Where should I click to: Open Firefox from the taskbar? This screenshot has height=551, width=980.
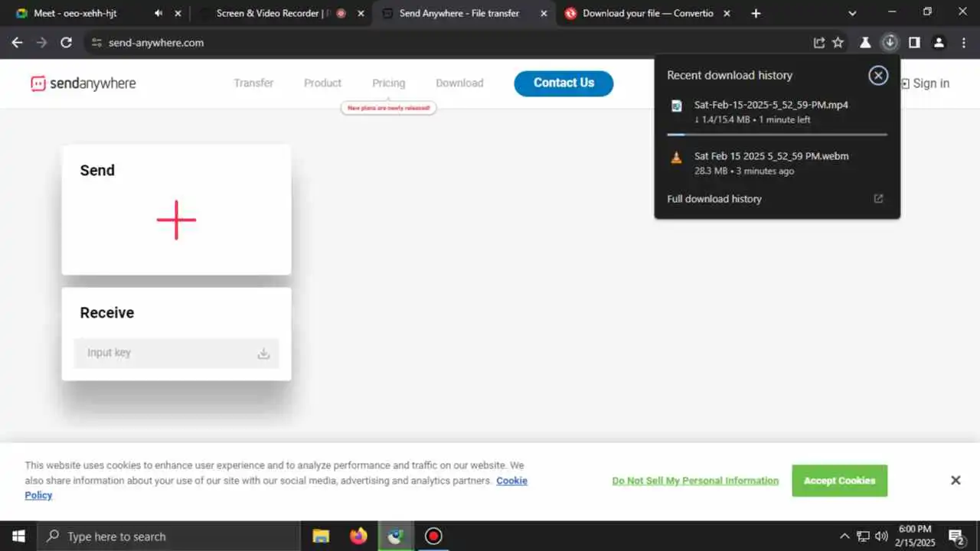358,536
